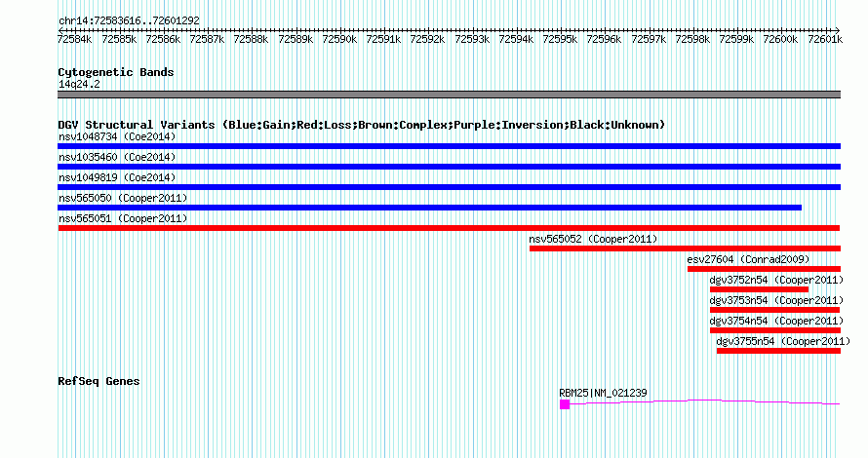The width and height of the screenshot is (868, 458).
Task: Click the 72592k ruler position
Action: coord(427,39)
